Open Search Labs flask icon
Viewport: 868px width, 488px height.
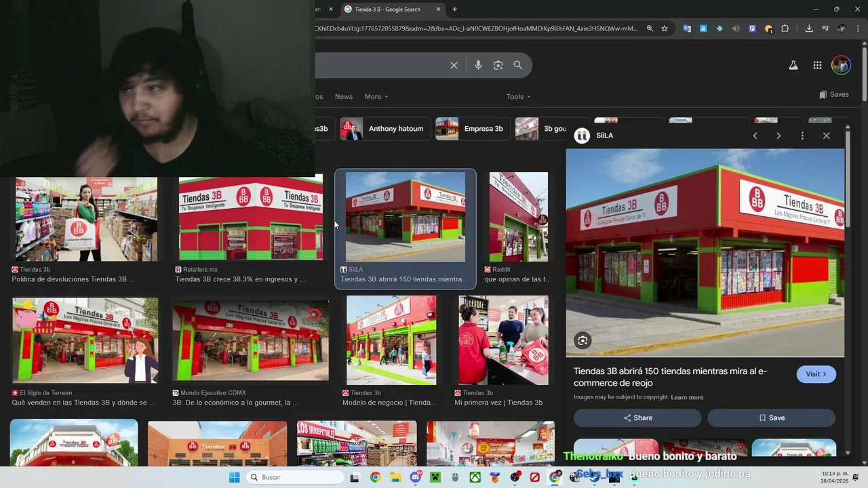[x=793, y=65]
